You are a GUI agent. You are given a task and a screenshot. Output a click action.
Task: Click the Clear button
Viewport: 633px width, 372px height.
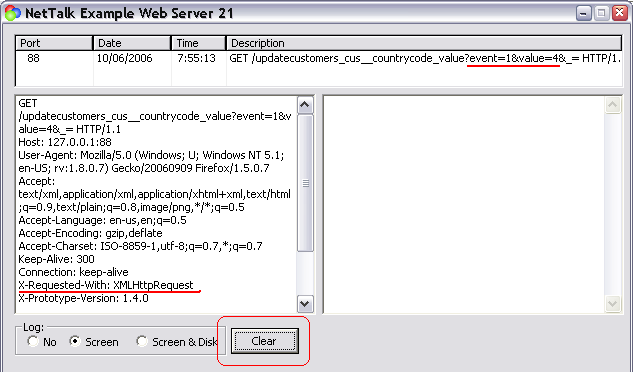[264, 341]
